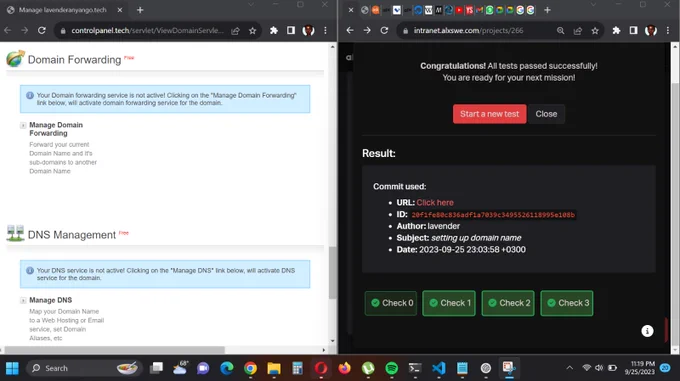Image resolution: width=680 pixels, height=381 pixels.
Task: Open File Explorer from the taskbar
Action: (274, 368)
